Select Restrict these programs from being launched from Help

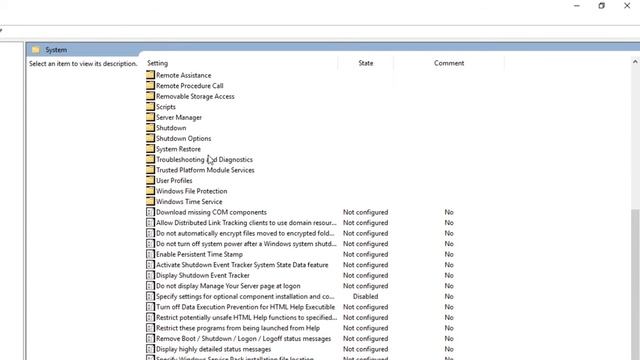pos(238,328)
